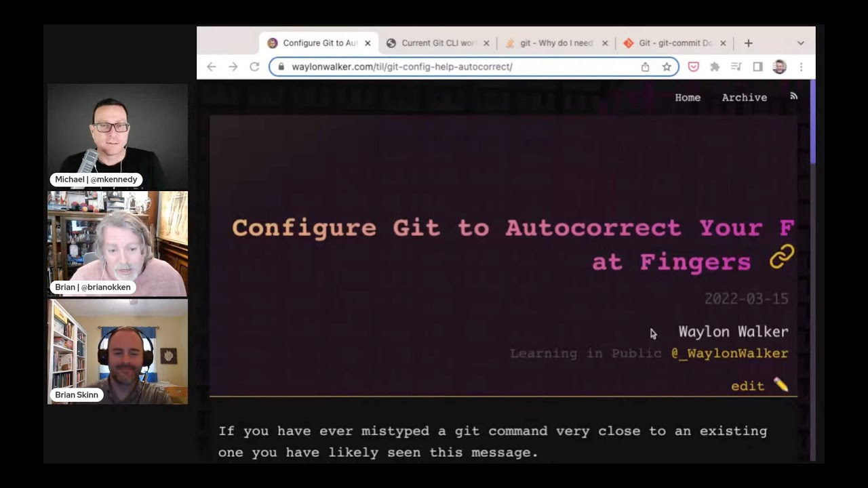The height and width of the screenshot is (488, 868).
Task: Open the Pocket extension
Action: click(693, 66)
